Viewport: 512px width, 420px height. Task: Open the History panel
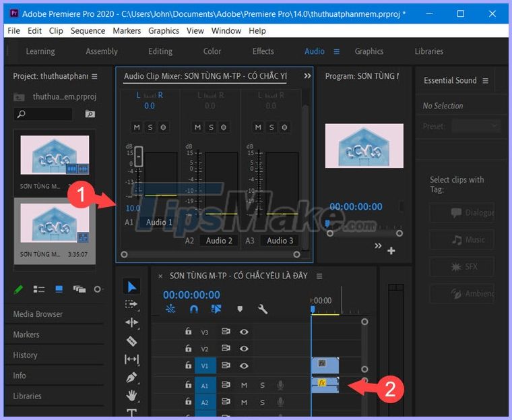point(25,355)
